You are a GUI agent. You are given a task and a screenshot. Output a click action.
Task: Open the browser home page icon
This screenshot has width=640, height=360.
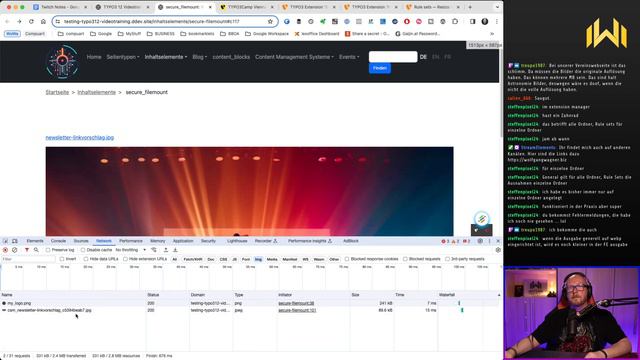tap(43, 21)
